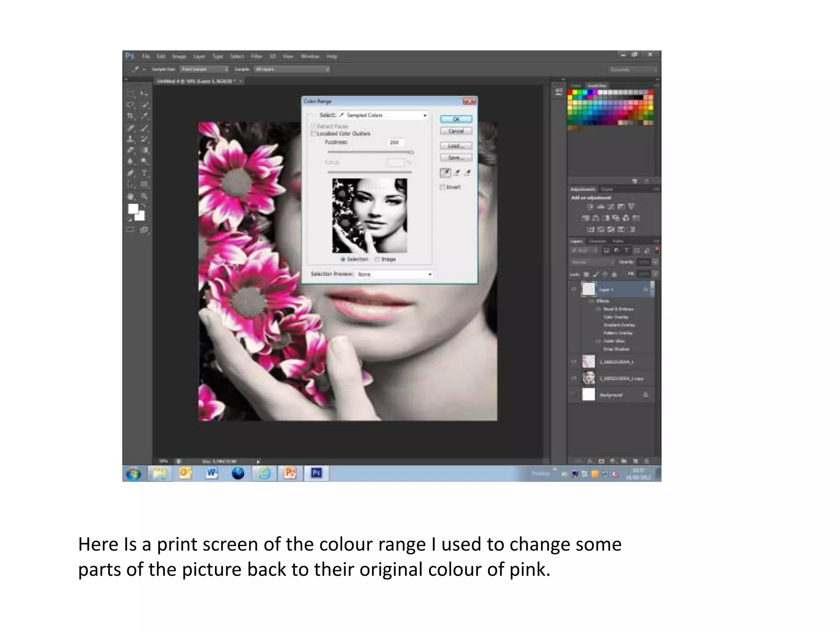Image resolution: width=840 pixels, height=630 pixels.
Task: Select the Gradient tool
Action: 144,150
